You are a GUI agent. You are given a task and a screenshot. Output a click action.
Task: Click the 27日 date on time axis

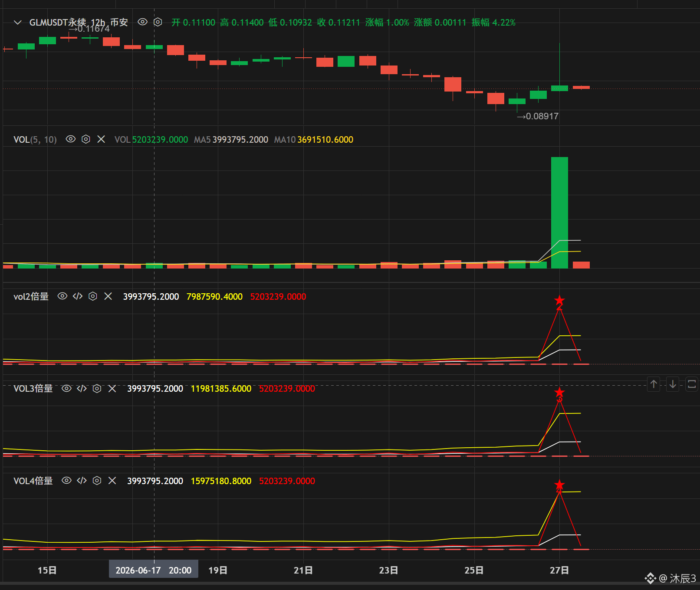(x=559, y=570)
